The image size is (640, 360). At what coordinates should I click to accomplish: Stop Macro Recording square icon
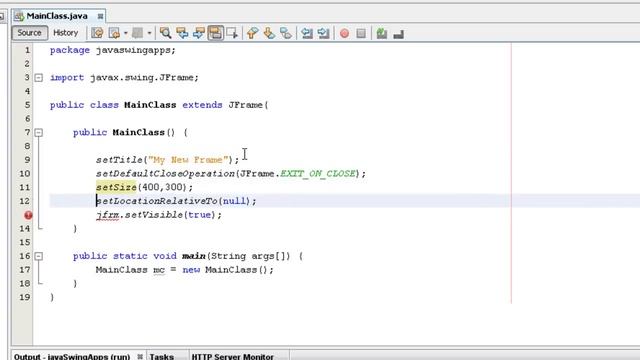361,33
